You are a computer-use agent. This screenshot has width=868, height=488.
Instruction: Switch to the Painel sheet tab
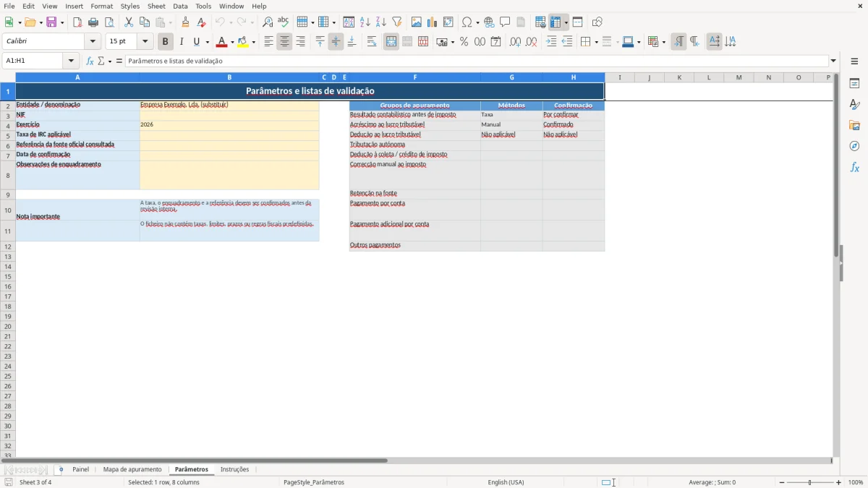[80, 469]
